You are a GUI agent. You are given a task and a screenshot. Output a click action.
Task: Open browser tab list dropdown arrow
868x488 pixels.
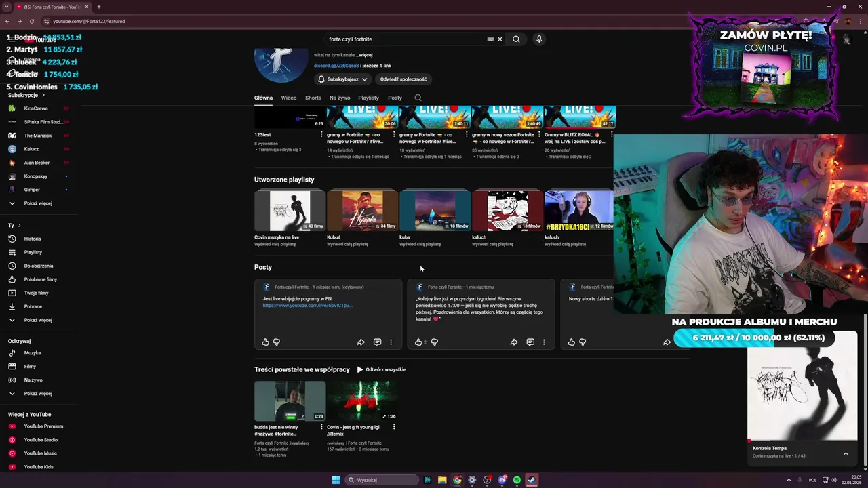tap(7, 7)
